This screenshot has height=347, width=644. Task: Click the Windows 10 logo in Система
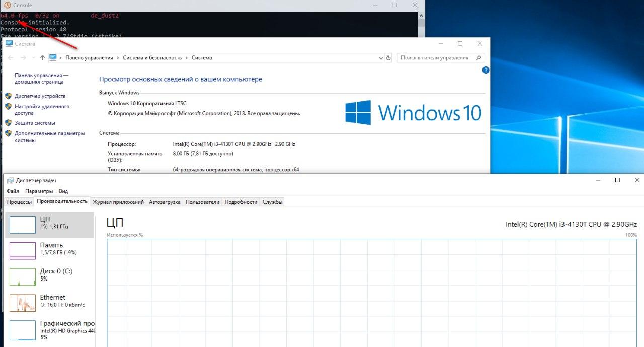[x=413, y=112]
